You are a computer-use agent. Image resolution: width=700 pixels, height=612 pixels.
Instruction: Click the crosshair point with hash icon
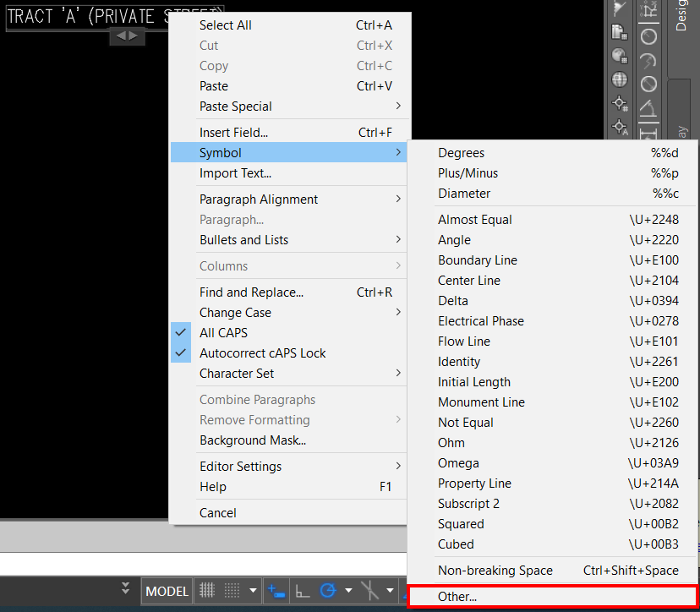619,104
